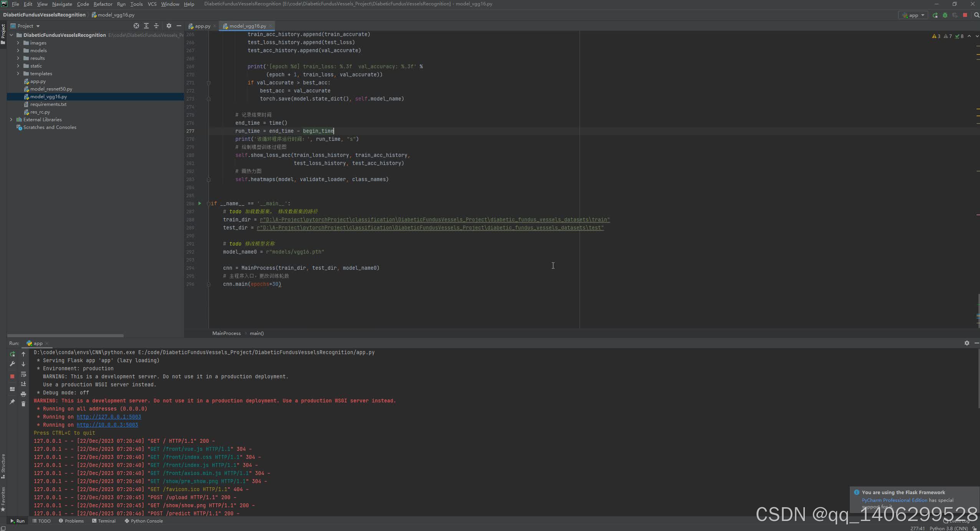Screen dimensions: 980x531
Task: Stop process in Run panel
Action: click(x=12, y=376)
